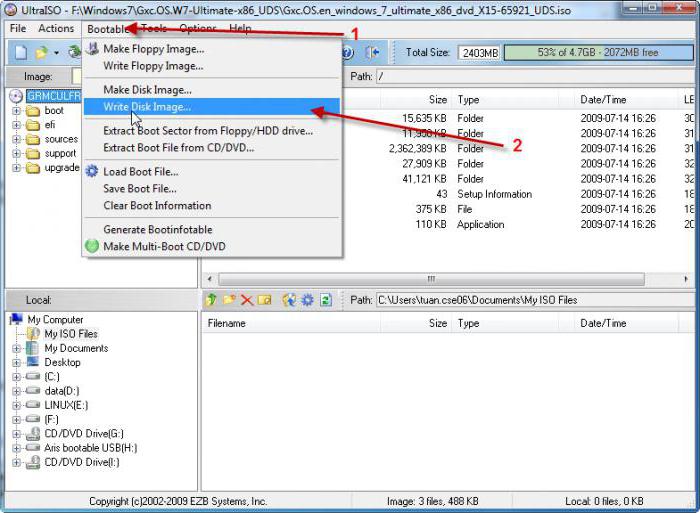
Task: Choose Load Boot File... menu entry
Action: tap(212, 172)
